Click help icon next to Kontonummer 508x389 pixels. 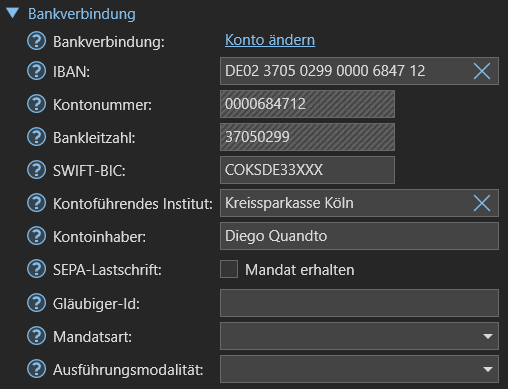[x=36, y=104]
